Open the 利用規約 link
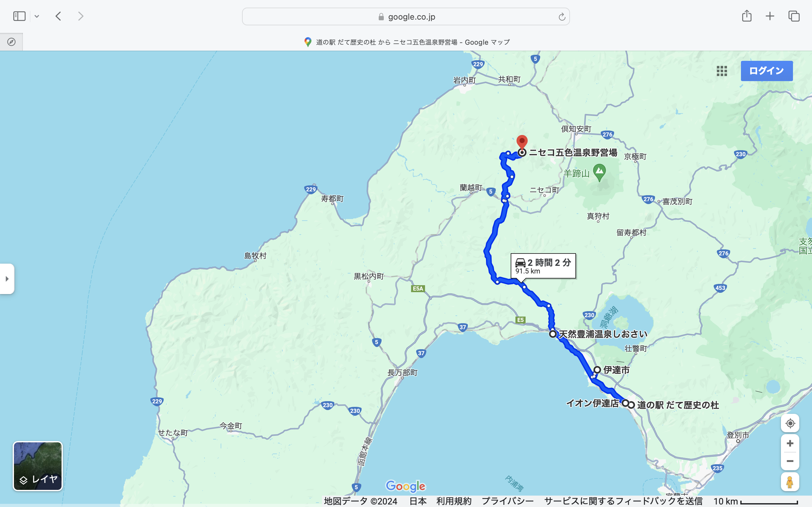This screenshot has height=507, width=812. (454, 501)
